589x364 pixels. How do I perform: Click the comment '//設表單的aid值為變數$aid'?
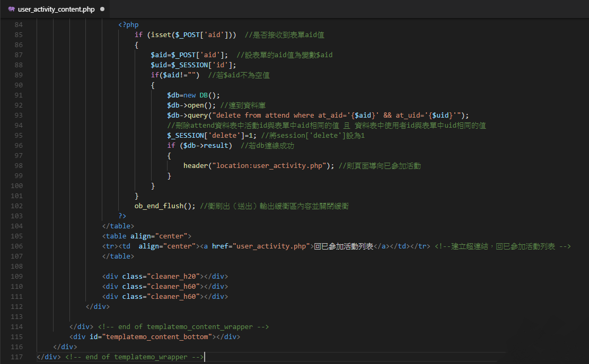click(x=284, y=55)
